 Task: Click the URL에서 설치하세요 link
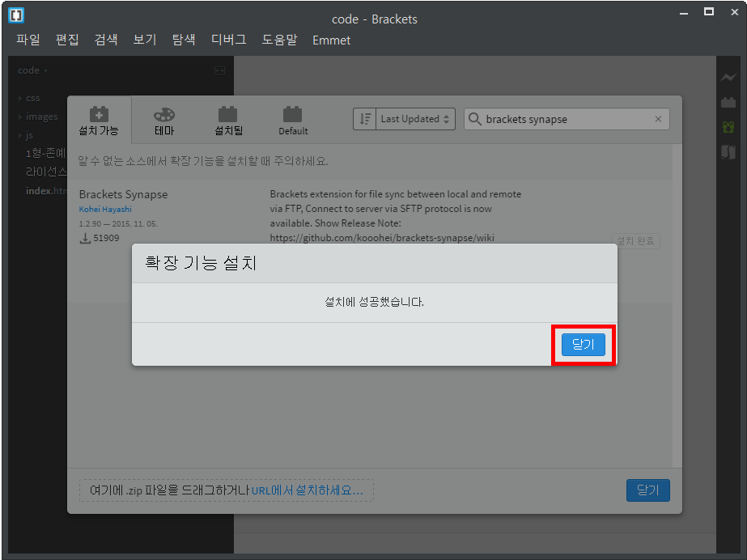308,490
